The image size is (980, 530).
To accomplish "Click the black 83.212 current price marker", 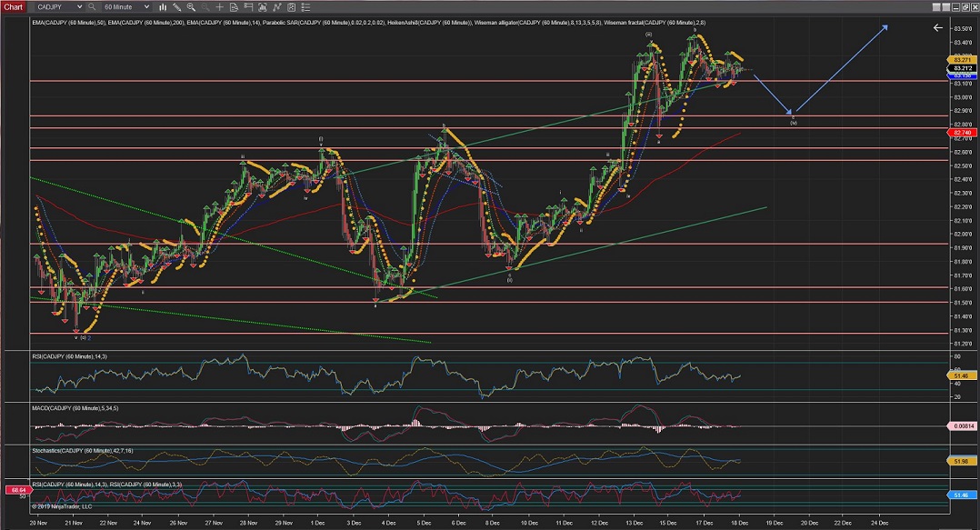I will coord(963,68).
